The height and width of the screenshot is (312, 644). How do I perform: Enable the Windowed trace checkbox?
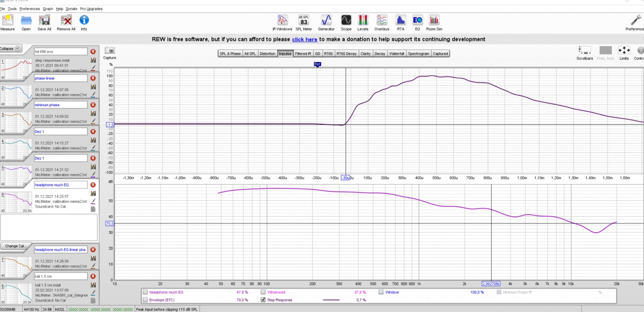[263, 292]
